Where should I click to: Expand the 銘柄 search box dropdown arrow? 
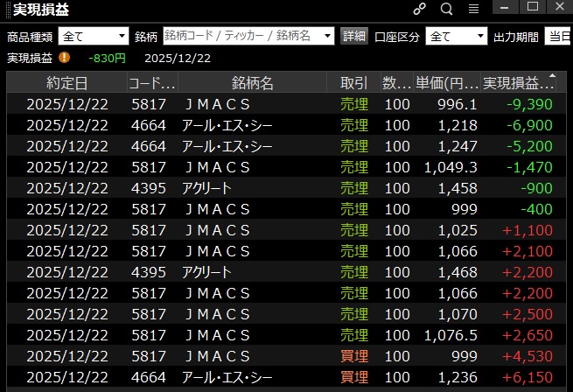click(x=328, y=36)
